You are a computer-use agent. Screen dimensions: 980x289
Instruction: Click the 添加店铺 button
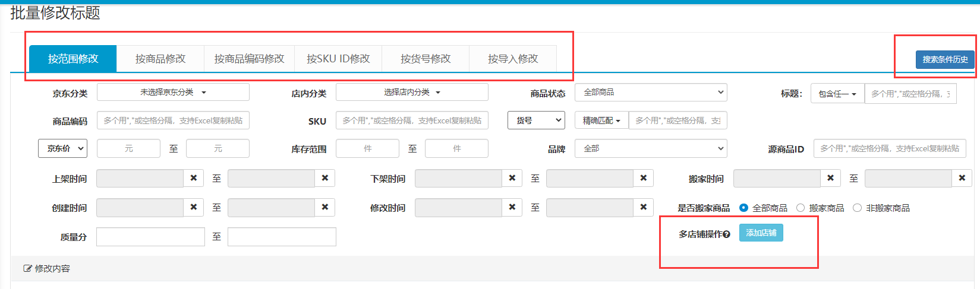[x=761, y=233]
